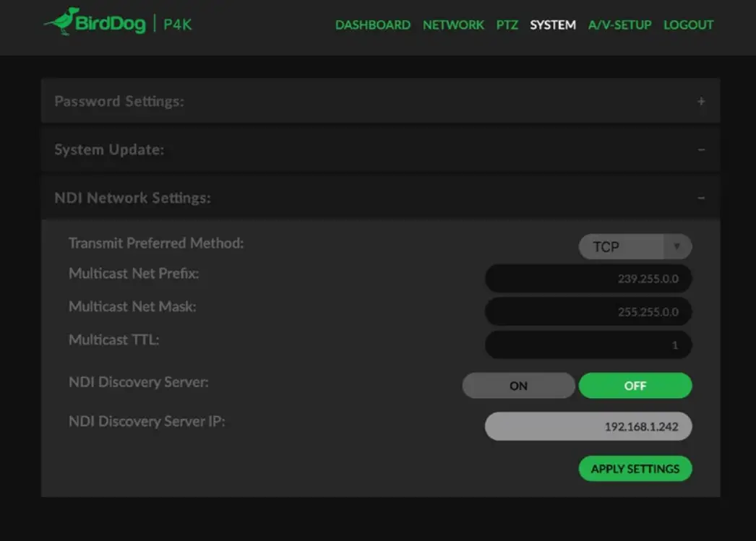
Task: Click the APPLY SETTINGS button
Action: click(x=635, y=468)
